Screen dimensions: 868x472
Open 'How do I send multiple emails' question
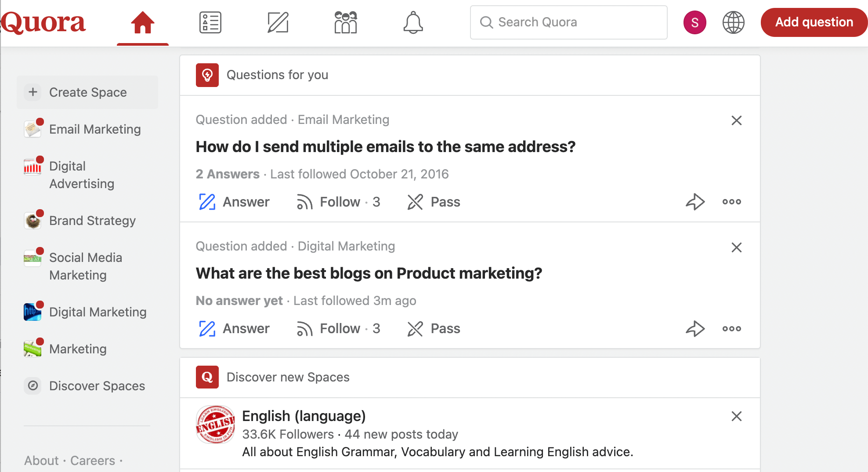tap(386, 147)
